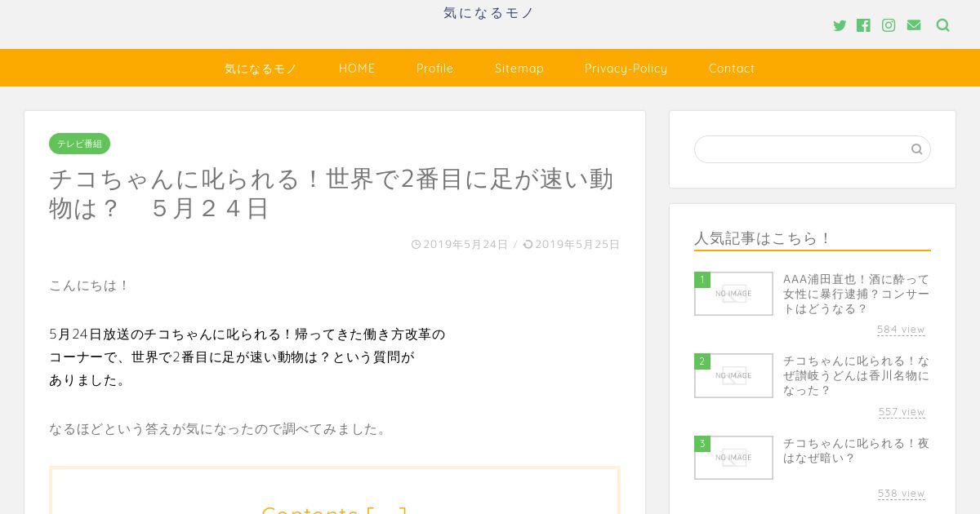Click the article title チコちゃんに叱られる！世界で2番目
Screen dimensions: 980x514
[331, 193]
